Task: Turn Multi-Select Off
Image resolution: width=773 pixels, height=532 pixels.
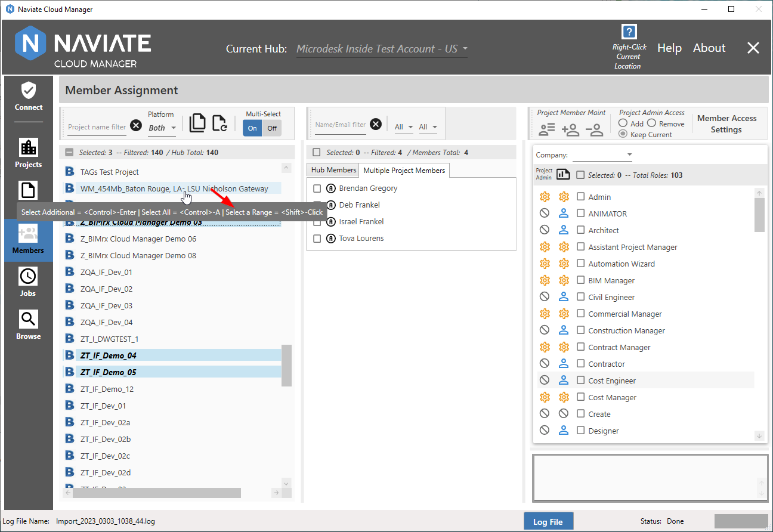Action: point(272,128)
